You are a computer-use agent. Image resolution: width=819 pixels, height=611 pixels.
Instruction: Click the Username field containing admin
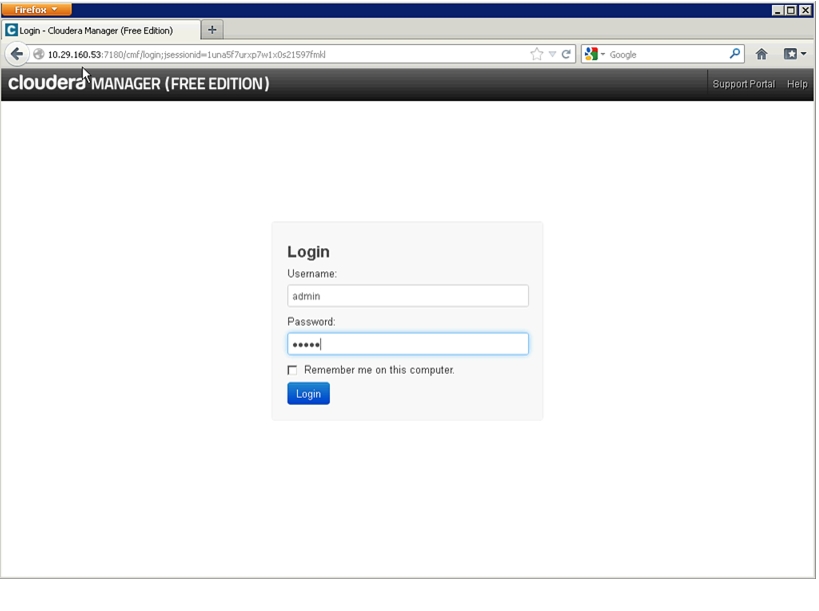pyautogui.click(x=407, y=296)
